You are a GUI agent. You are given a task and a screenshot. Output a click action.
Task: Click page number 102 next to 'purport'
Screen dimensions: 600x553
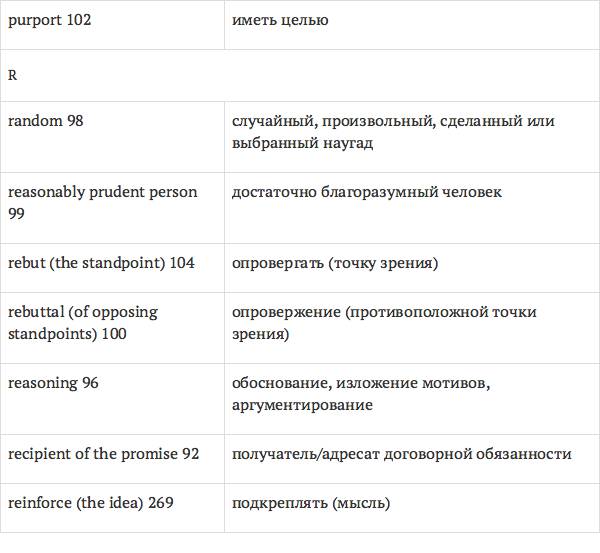pyautogui.click(x=78, y=19)
